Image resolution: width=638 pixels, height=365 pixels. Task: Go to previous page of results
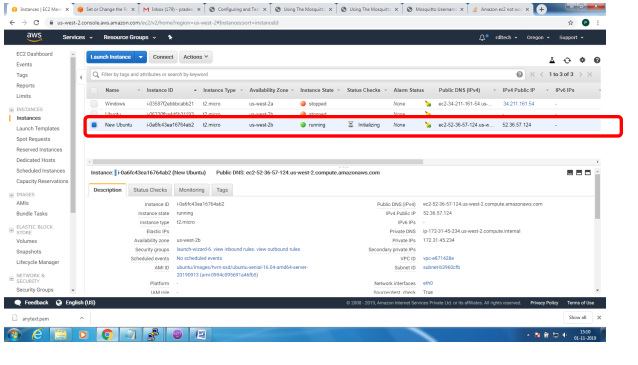point(542,74)
